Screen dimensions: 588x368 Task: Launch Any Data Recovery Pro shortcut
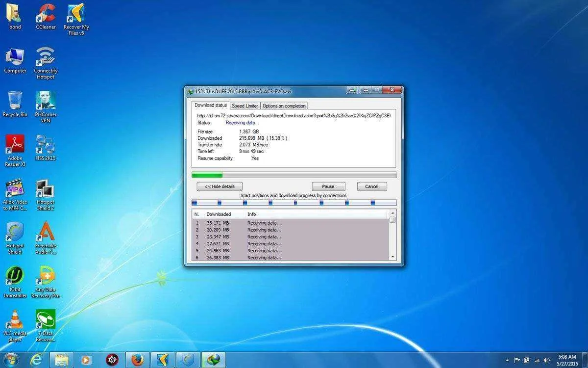point(46,282)
